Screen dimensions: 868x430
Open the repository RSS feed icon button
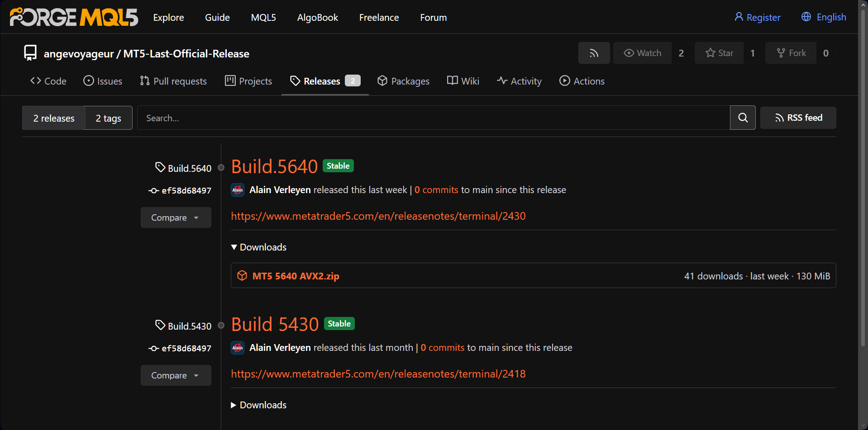coord(594,53)
